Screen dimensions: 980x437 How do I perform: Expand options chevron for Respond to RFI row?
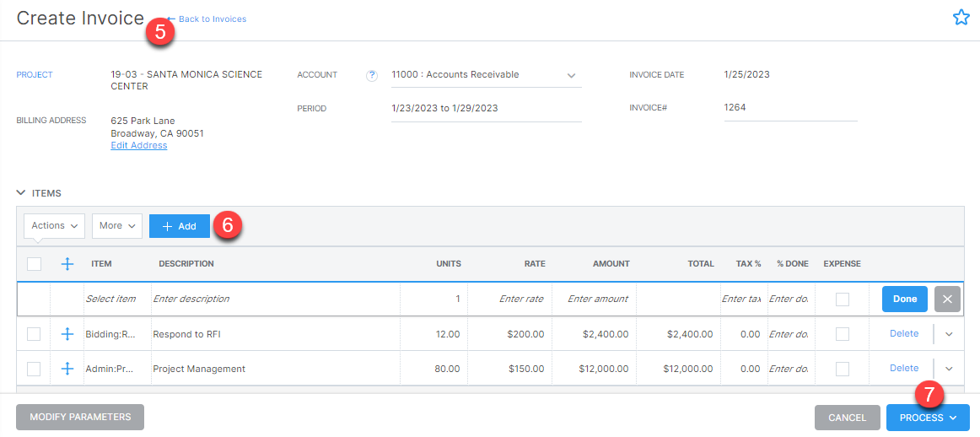click(949, 334)
